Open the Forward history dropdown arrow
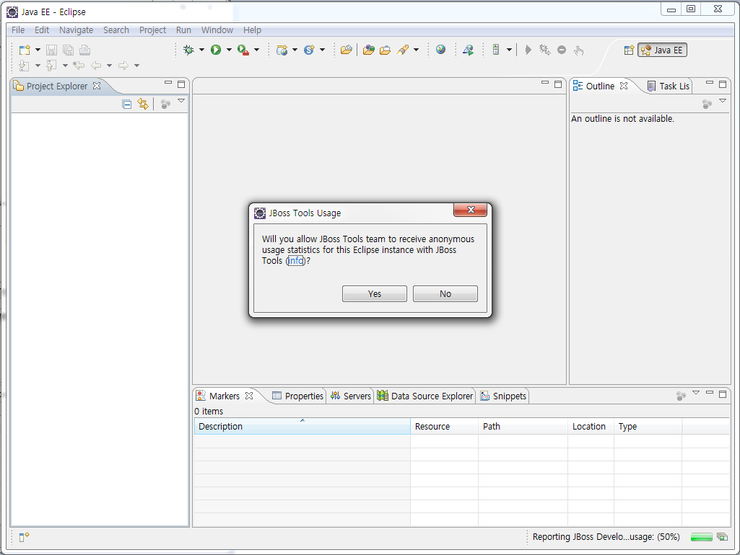Screen dimensions: 740x555 [137, 66]
